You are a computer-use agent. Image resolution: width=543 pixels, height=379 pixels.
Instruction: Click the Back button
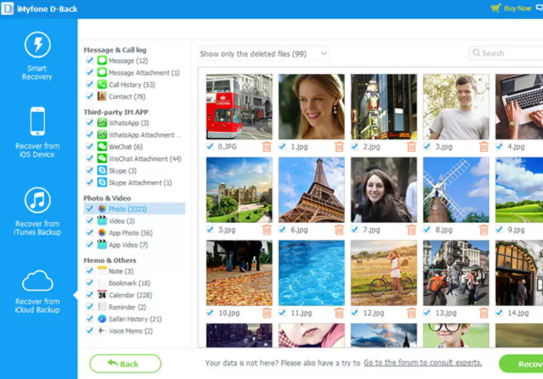[x=125, y=363]
